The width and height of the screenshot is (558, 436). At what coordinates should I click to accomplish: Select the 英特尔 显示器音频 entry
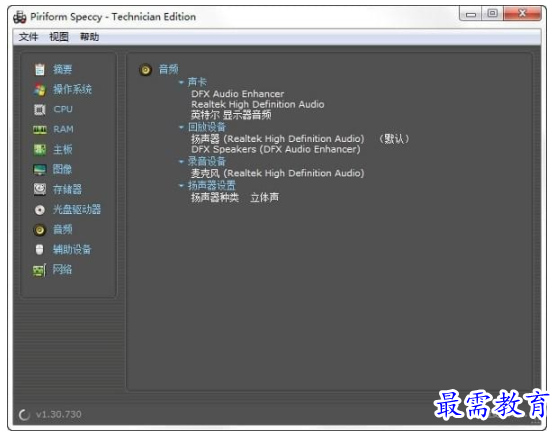point(231,115)
